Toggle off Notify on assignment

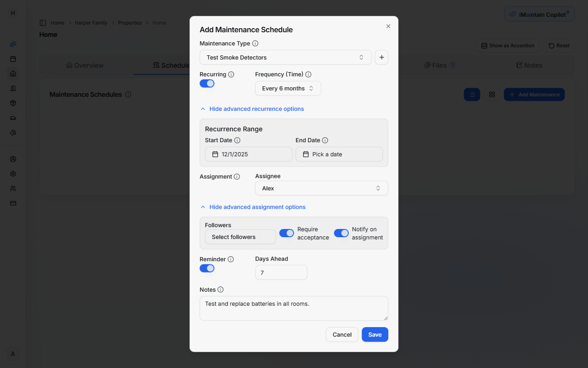tap(341, 233)
